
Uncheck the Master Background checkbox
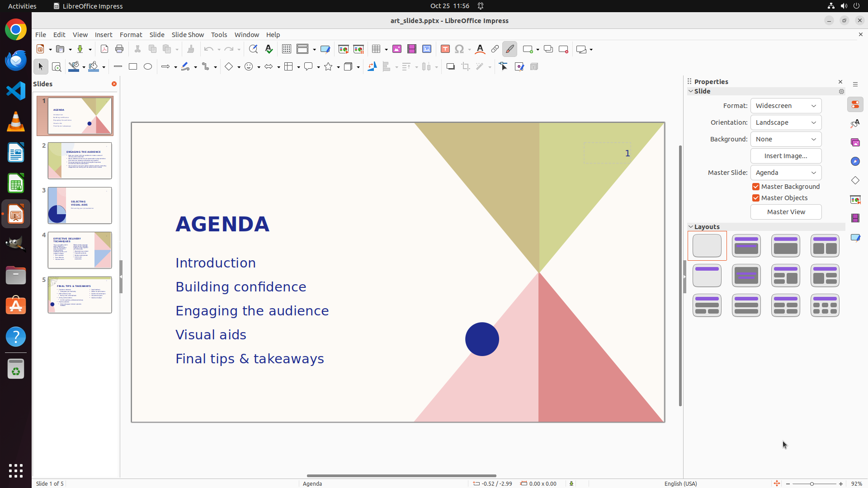[x=756, y=187]
